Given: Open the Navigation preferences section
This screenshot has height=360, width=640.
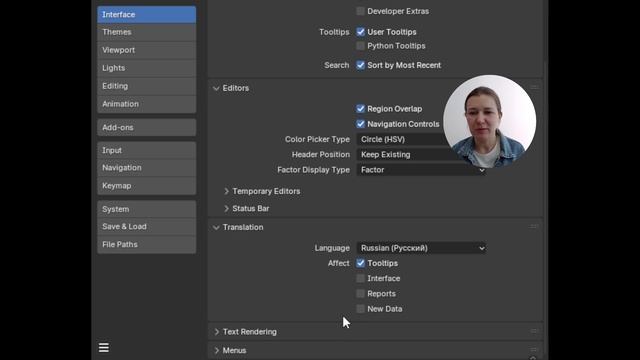Looking at the screenshot, I should click(x=147, y=168).
